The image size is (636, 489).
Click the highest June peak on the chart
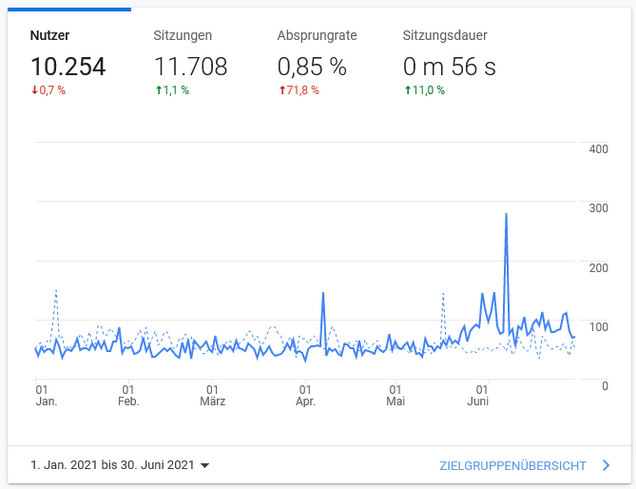coord(507,215)
